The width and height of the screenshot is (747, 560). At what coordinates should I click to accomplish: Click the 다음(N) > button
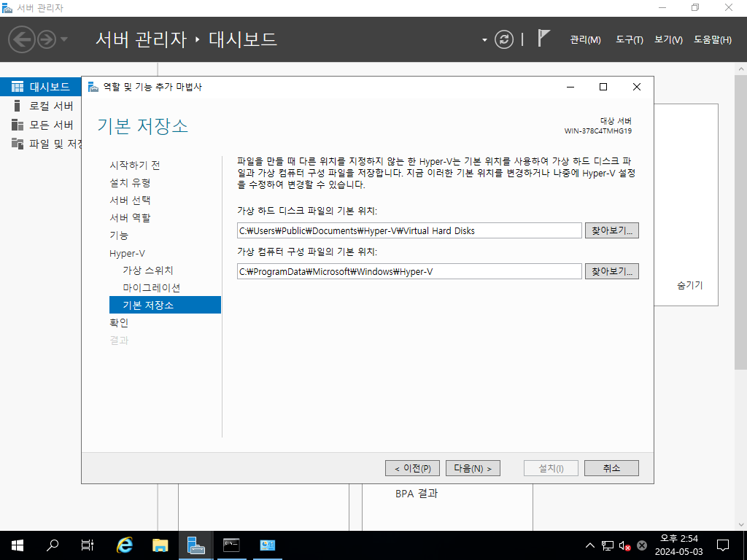pyautogui.click(x=473, y=468)
